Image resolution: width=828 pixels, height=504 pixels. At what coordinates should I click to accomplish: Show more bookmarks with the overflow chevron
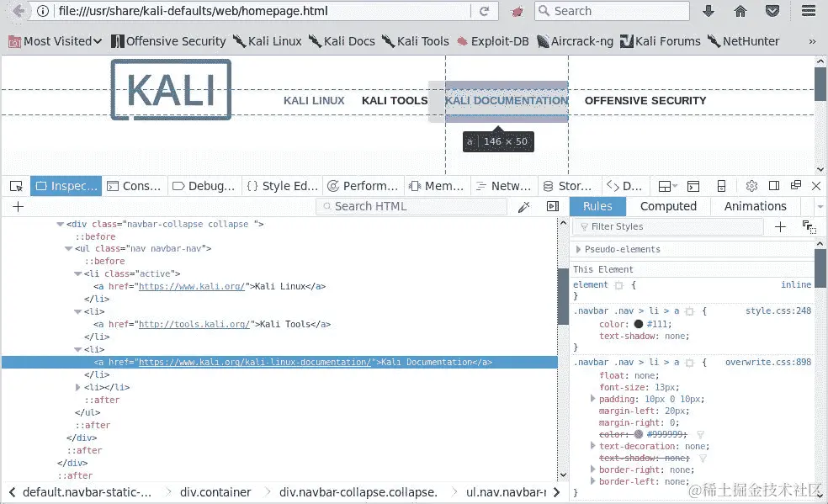click(x=812, y=41)
